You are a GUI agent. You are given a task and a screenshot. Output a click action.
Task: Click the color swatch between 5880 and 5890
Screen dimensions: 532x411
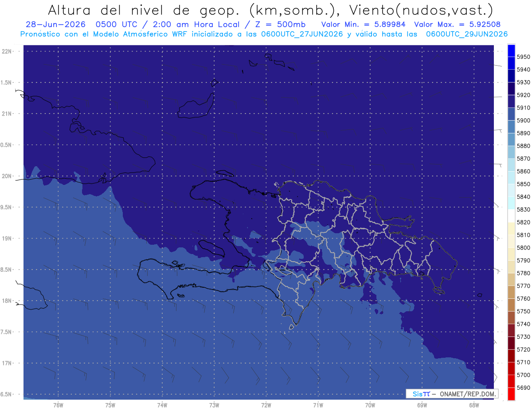point(511,139)
